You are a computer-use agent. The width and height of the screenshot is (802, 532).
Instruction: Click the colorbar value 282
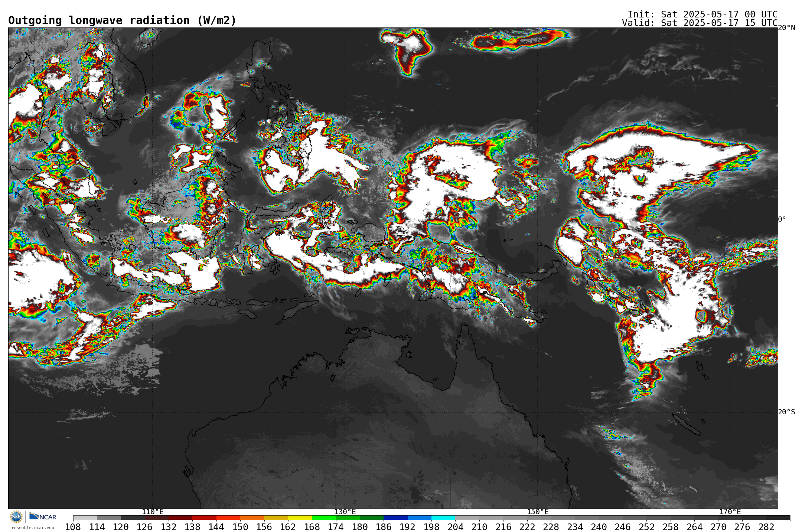point(766,527)
